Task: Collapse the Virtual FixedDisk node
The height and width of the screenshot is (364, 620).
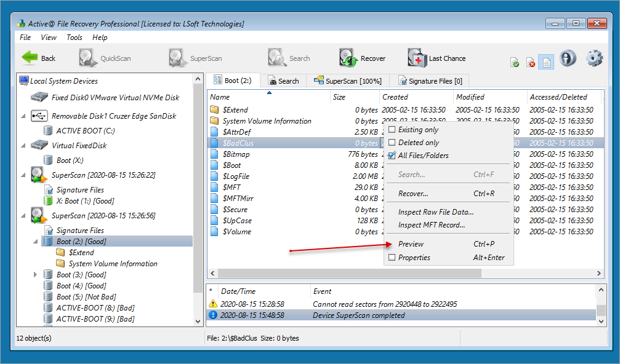Action: click(x=23, y=145)
